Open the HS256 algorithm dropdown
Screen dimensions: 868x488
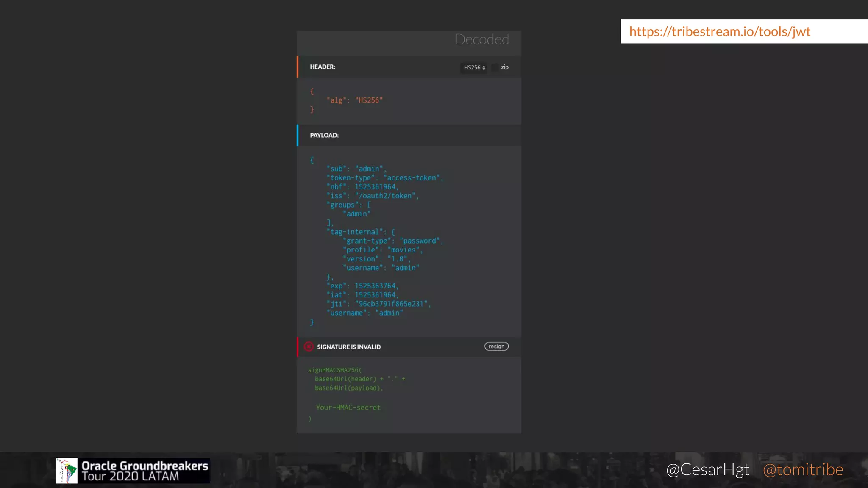click(x=474, y=67)
